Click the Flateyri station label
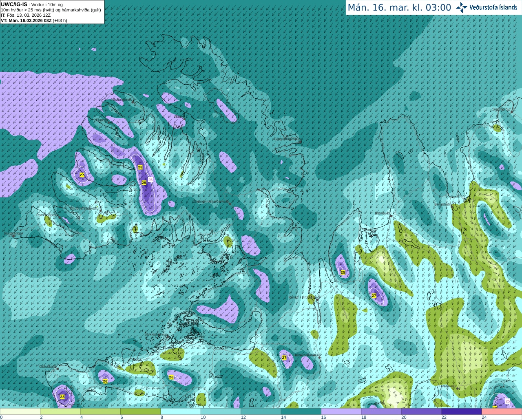Viewport: 522px width, 420px height. pyautogui.click(x=101, y=120)
